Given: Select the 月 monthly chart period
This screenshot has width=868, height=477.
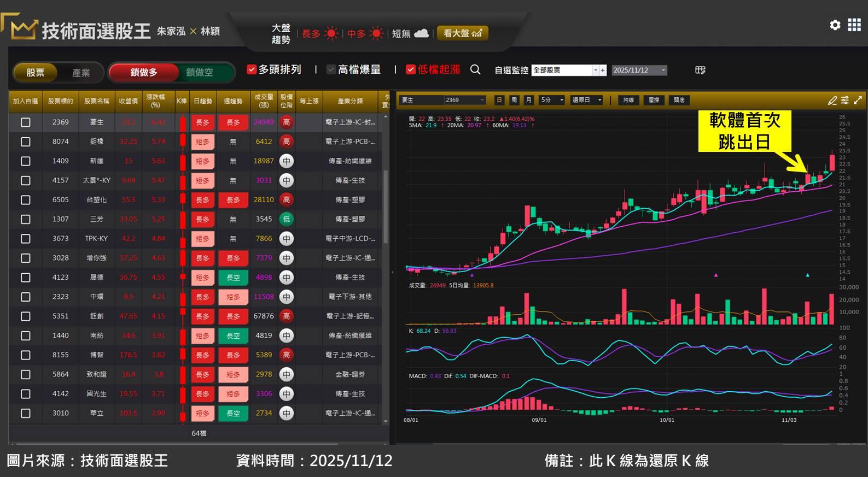Looking at the screenshot, I should tap(528, 100).
